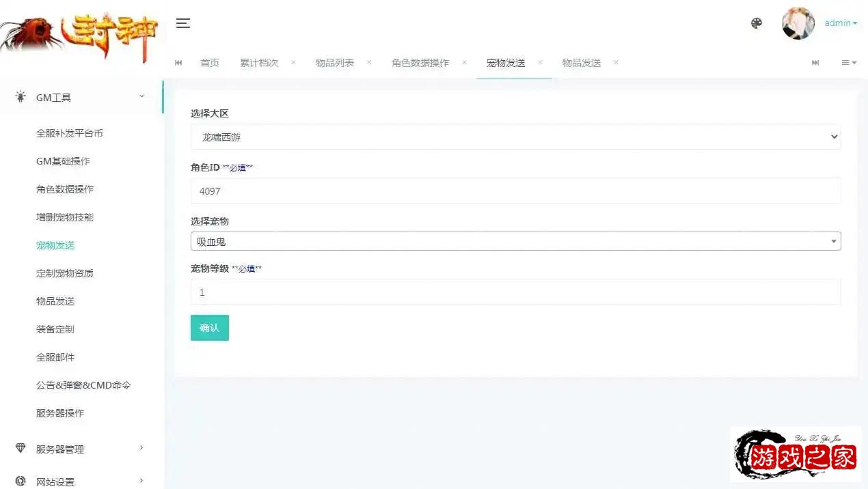Focus the 宠物等级 input field
Screen dimensions: 868x489
click(x=515, y=292)
